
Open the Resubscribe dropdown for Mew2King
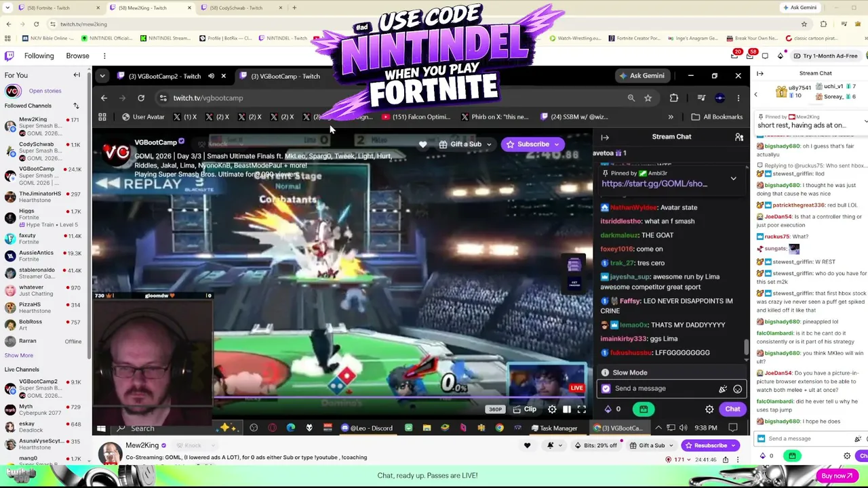(733, 445)
